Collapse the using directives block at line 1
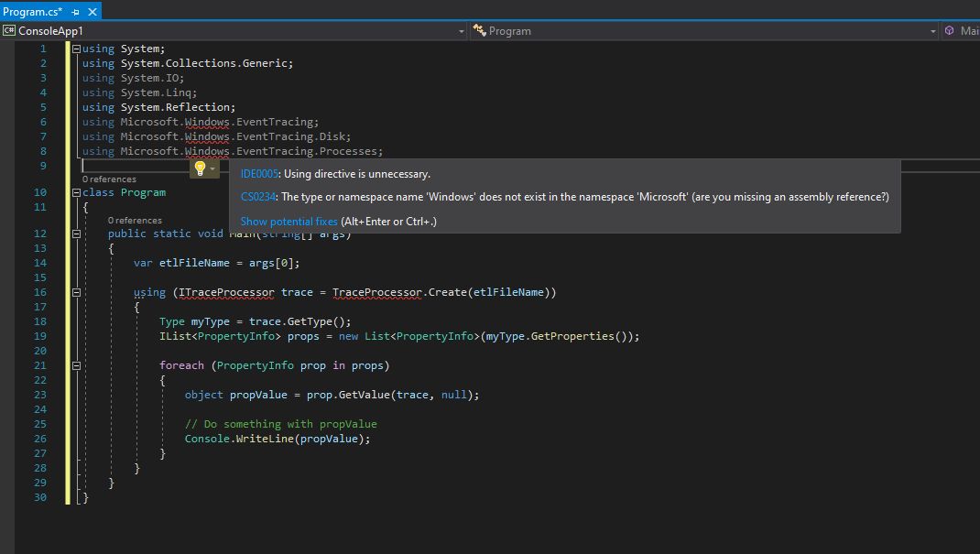Screen dimensions: 980x554 [x=76, y=49]
